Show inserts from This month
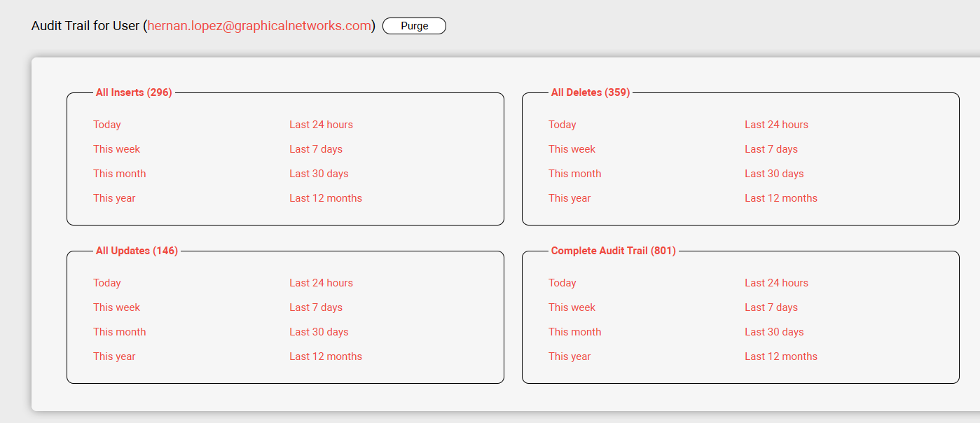This screenshot has height=423, width=980. 119,174
